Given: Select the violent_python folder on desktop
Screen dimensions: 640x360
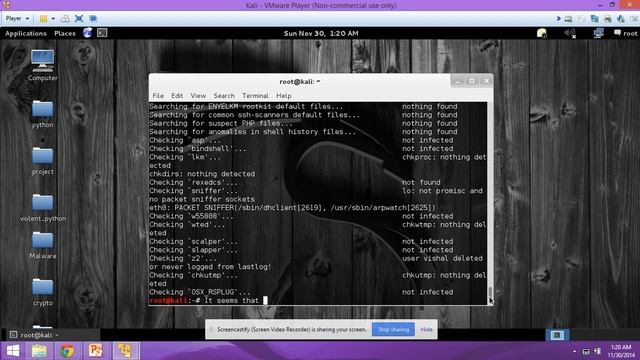Looking at the screenshot, I should [42, 208].
